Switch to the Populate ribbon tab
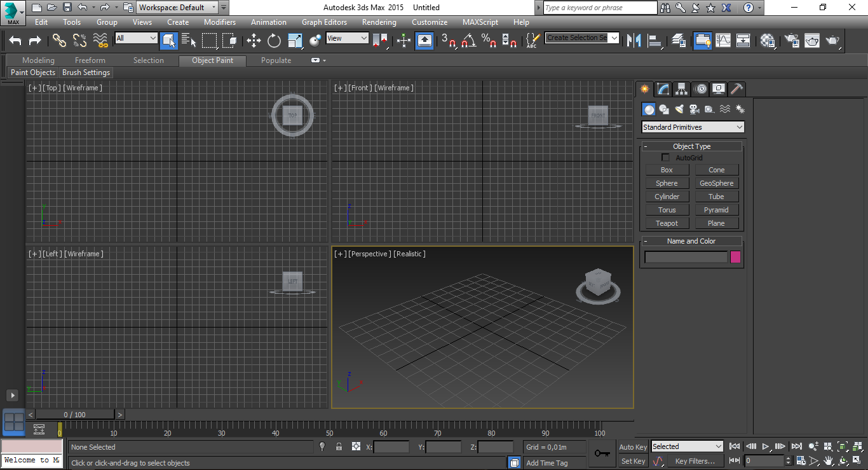868x470 pixels. click(x=276, y=60)
